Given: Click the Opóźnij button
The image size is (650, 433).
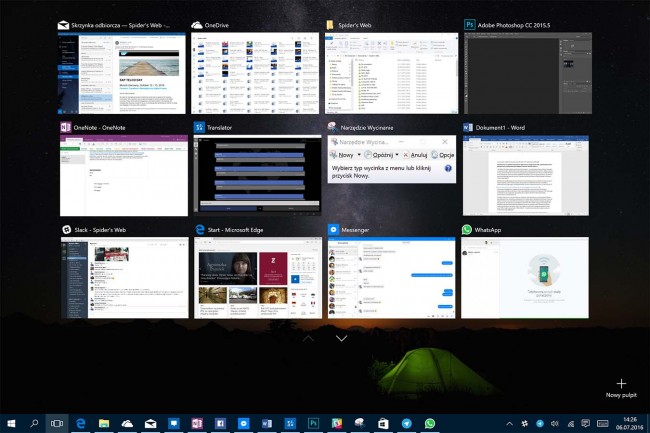Looking at the screenshot, I should [378, 155].
